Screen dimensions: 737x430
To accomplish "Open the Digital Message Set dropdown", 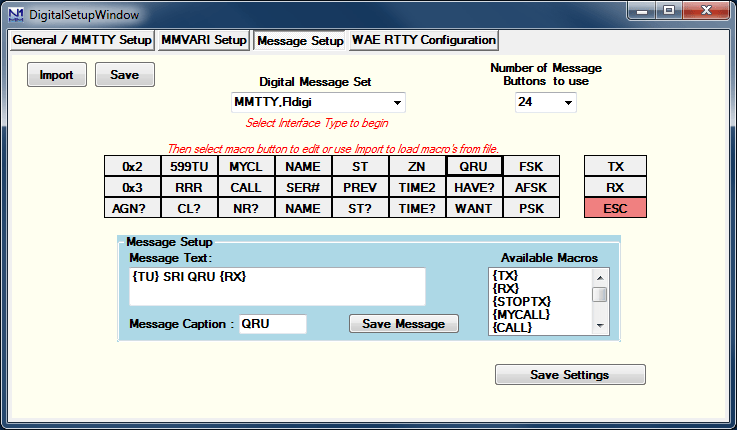I will [318, 102].
